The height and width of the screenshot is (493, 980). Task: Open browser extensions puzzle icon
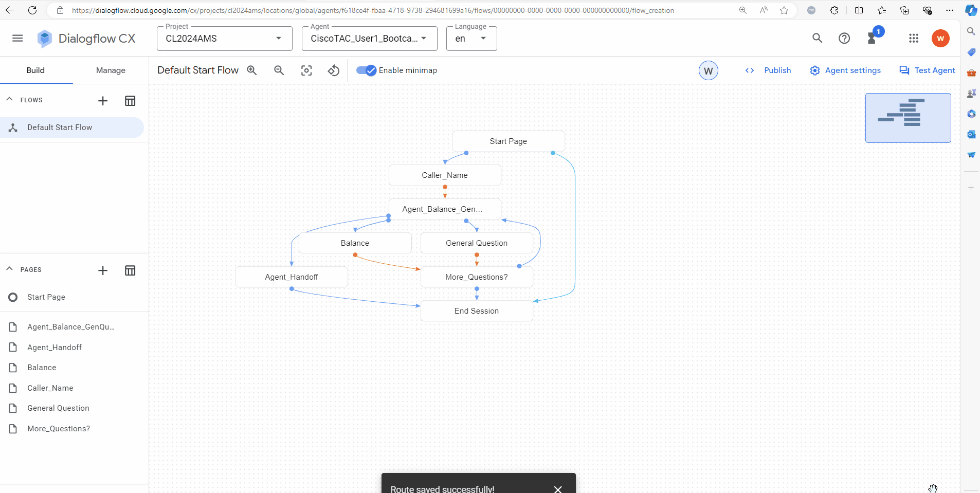834,10
